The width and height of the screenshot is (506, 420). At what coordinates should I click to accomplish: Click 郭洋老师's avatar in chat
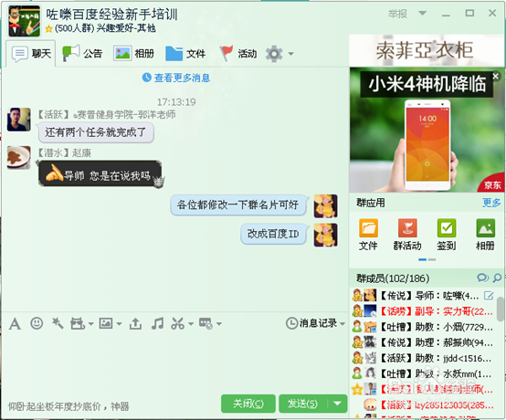[19, 120]
